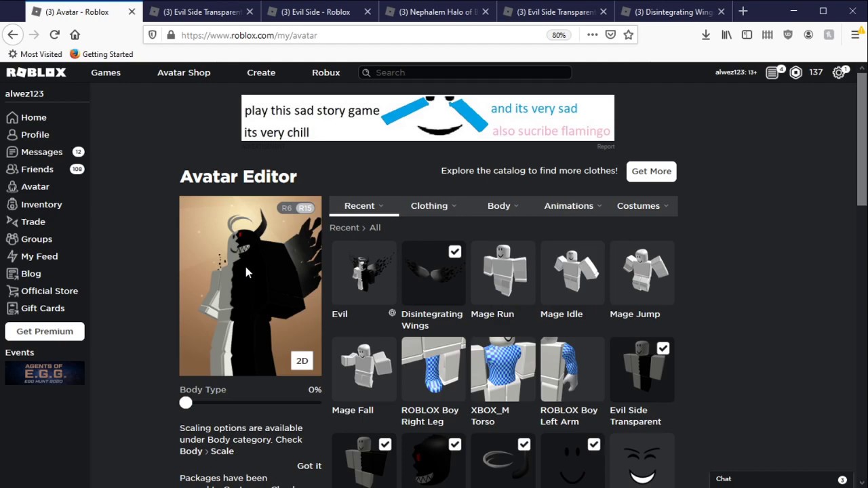Screen dimensions: 868x488
Task: Click the Get More button
Action: click(651, 171)
